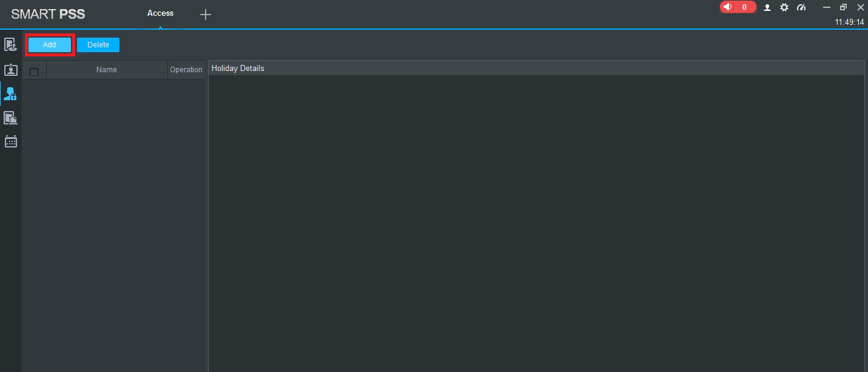Viewport: 868px width, 372px height.
Task: Click the red alarm speaker icon
Action: tap(728, 7)
